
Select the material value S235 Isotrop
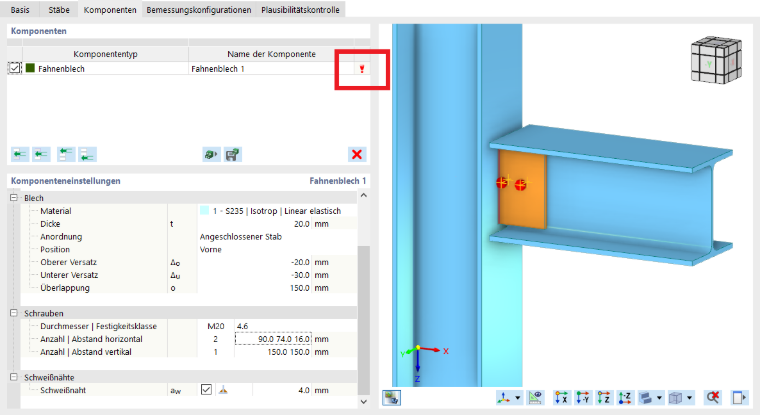pos(277,211)
